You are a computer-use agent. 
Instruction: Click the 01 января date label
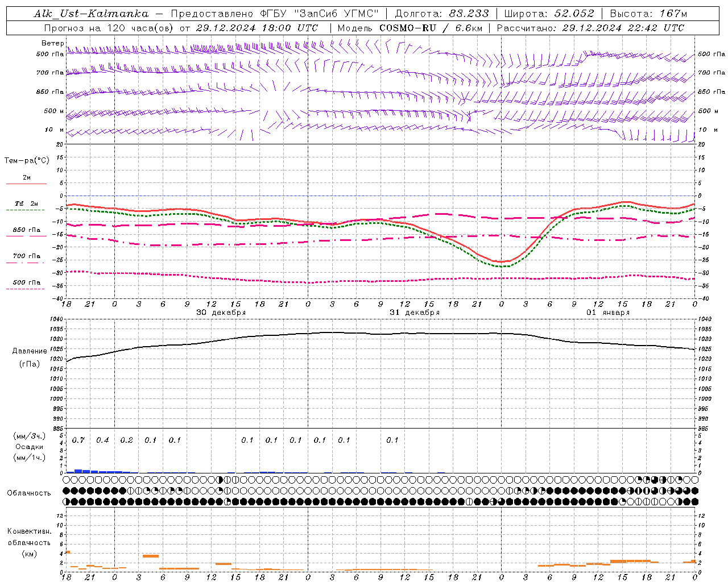(608, 313)
